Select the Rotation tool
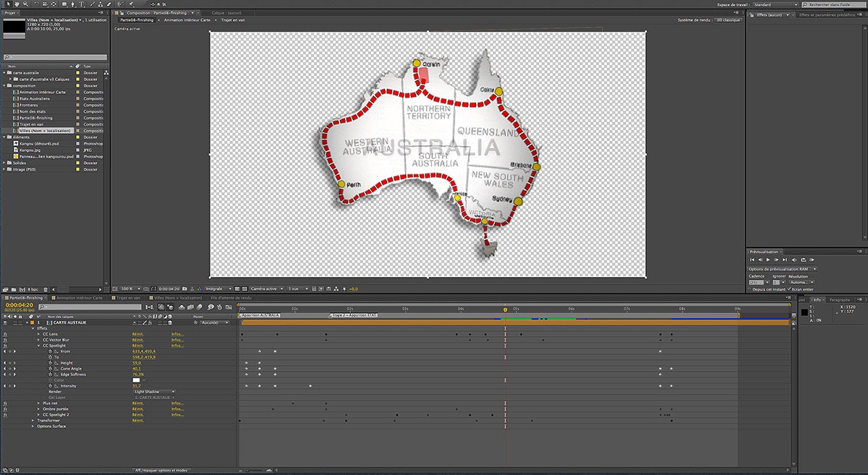The width and height of the screenshot is (868, 475). 37,4
